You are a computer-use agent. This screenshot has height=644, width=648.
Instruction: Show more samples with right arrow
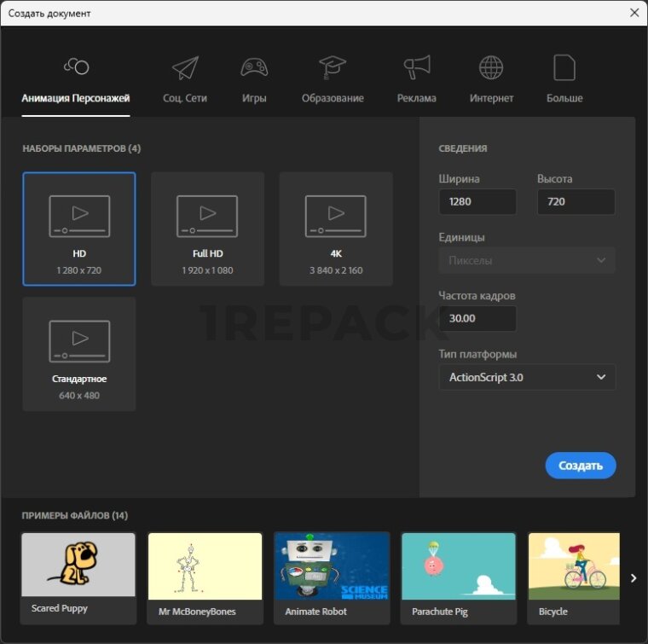coord(634,578)
